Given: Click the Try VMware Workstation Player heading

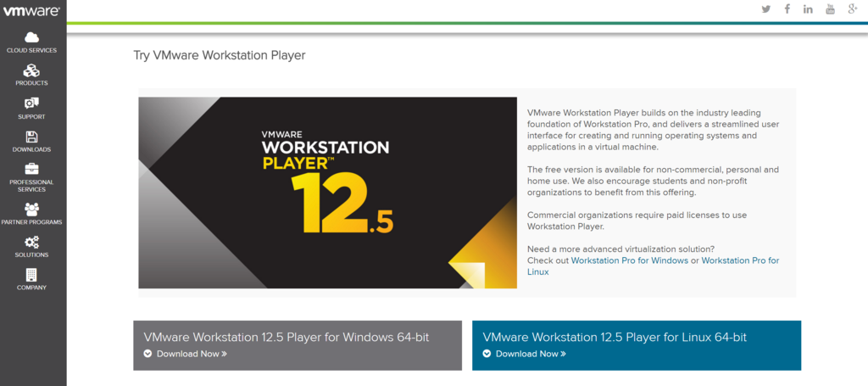Looking at the screenshot, I should click(x=220, y=55).
